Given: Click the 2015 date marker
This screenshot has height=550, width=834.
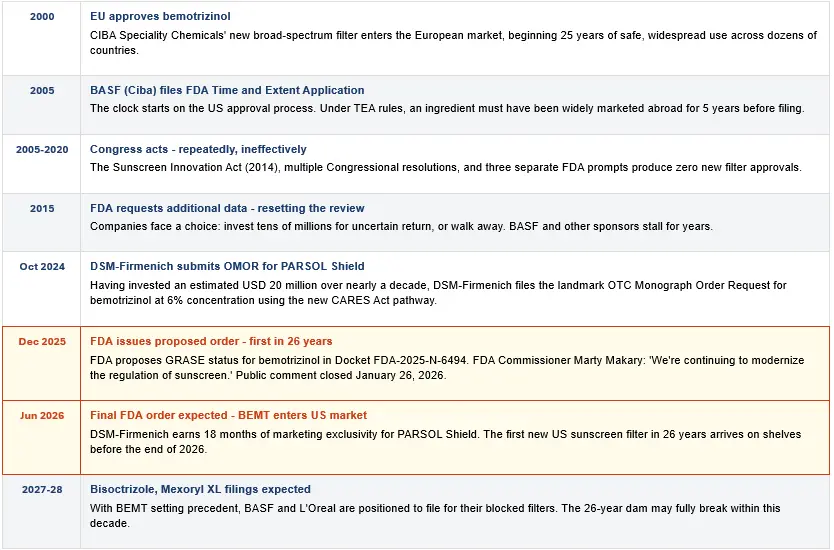Looking at the screenshot, I should coord(42,209).
